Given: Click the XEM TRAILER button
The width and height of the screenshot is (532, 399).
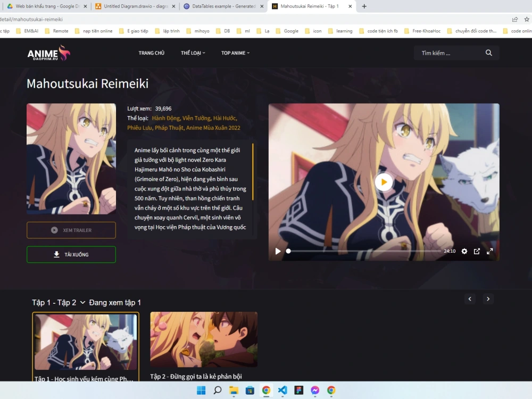Looking at the screenshot, I should pyautogui.click(x=71, y=230).
